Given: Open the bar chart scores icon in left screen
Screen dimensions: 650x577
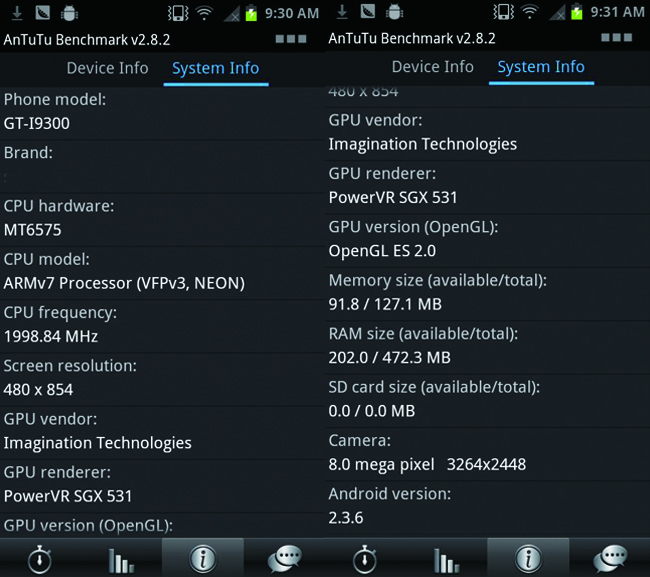Looking at the screenshot, I should coord(121,560).
